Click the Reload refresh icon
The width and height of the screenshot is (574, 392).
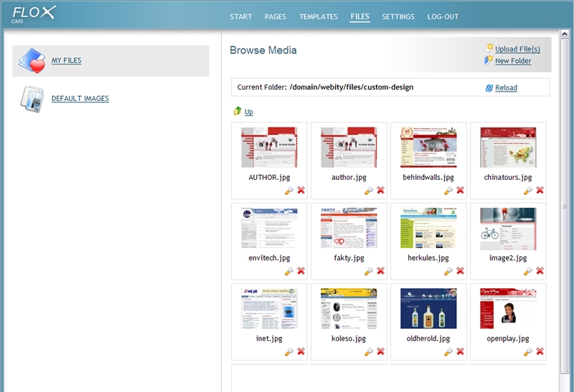pos(489,87)
